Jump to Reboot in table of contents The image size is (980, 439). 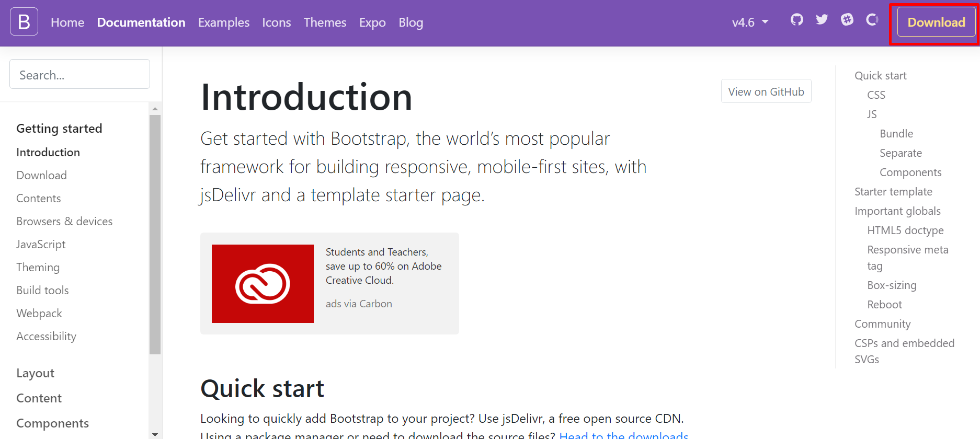(x=884, y=305)
